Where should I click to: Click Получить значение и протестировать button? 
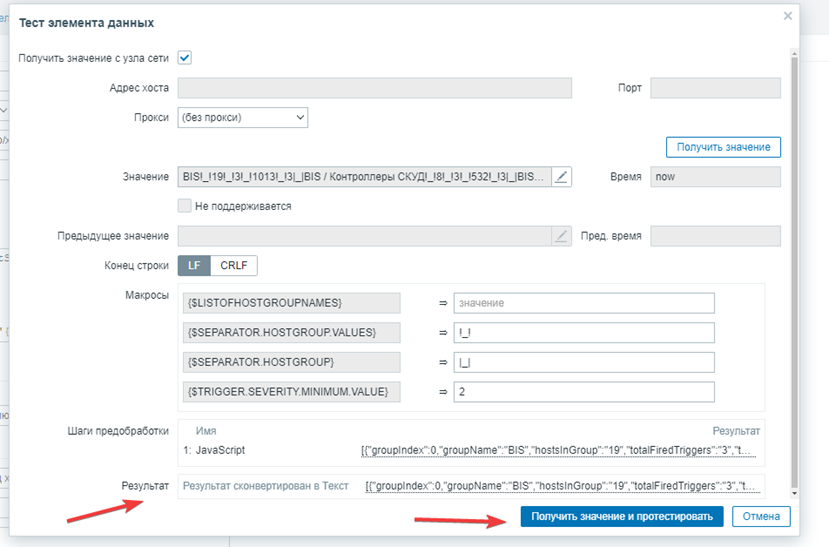tap(621, 516)
